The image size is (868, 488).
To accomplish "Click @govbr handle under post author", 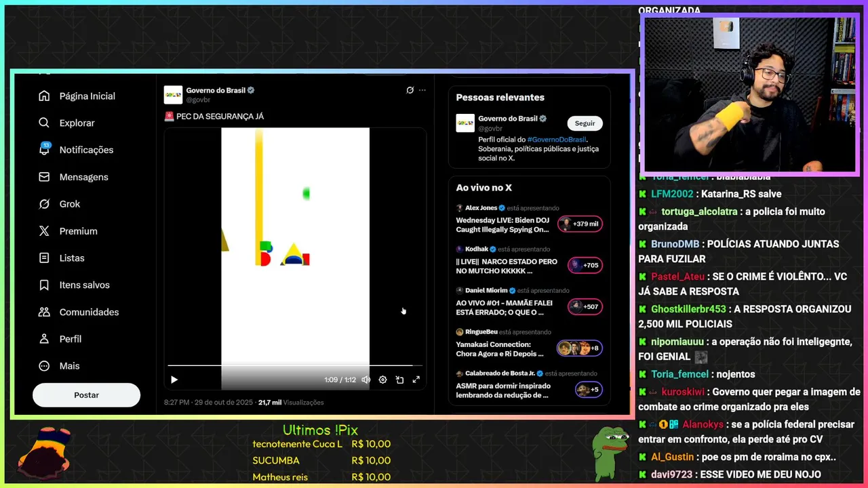I will (198, 100).
